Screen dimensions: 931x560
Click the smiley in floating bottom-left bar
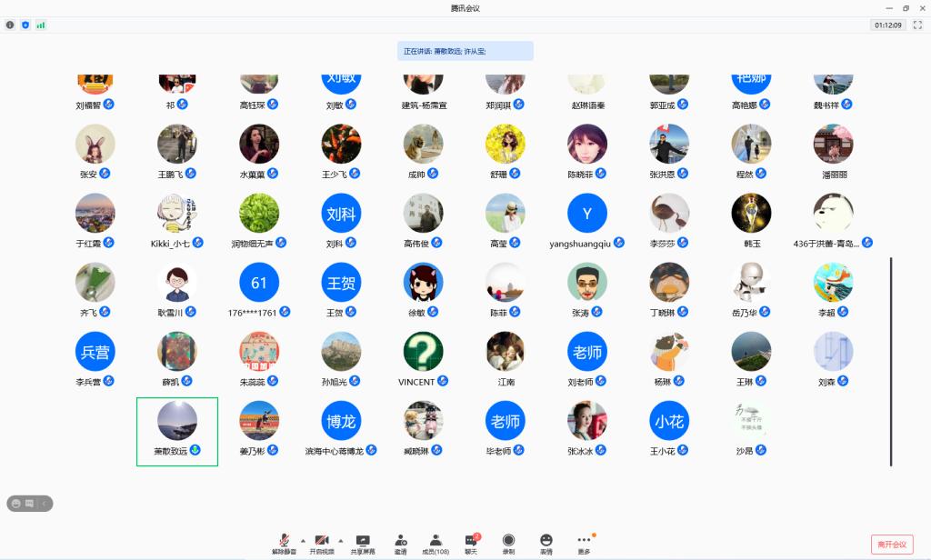[16, 503]
